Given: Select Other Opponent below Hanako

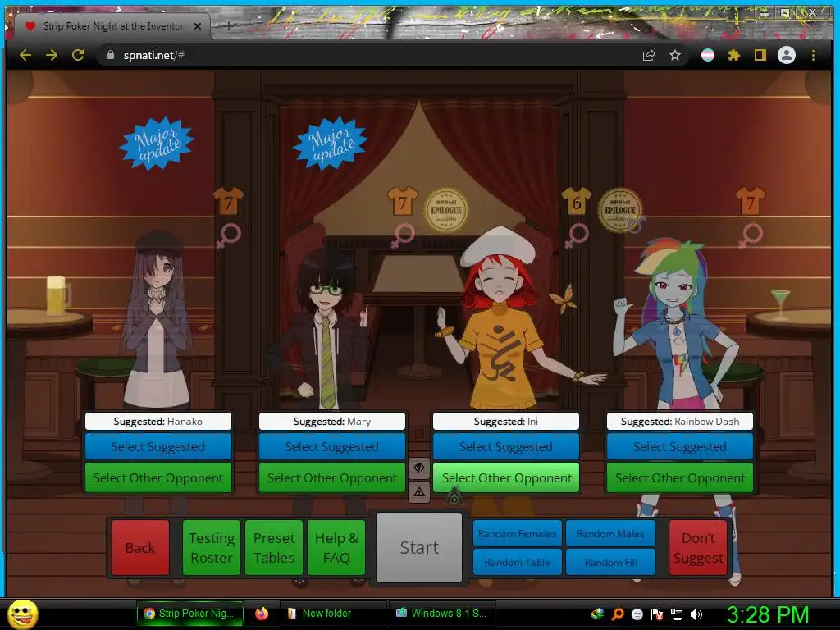Looking at the screenshot, I should (158, 477).
